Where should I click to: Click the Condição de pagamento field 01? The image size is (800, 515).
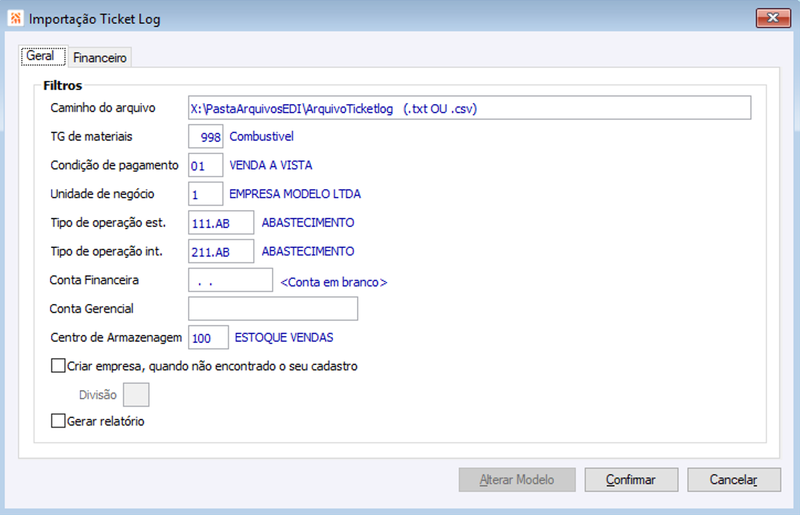(x=206, y=165)
